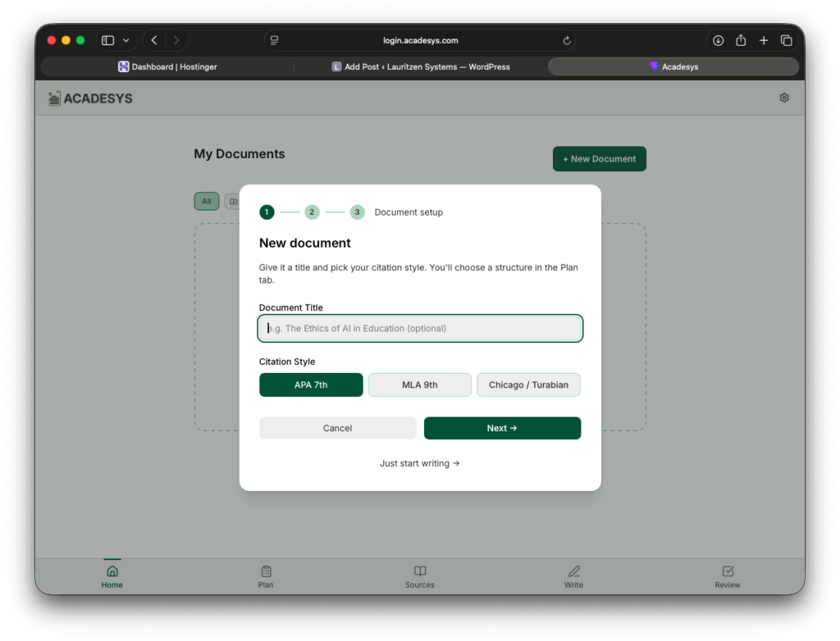Reload the page with refresh icon
This screenshot has height=641, width=840.
coord(567,41)
